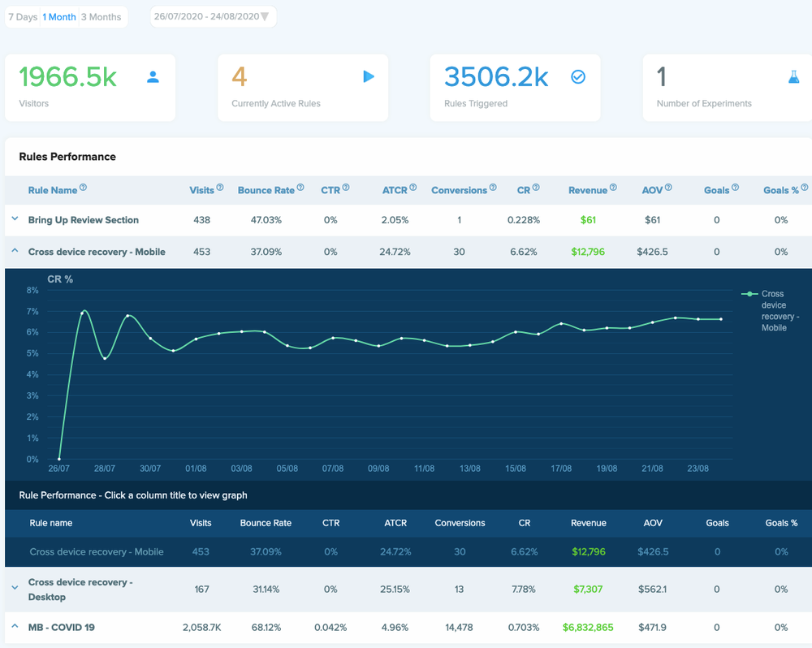Screen dimensions: 812x648
Task: Show Goals graph from dark sub-table header
Action: (717, 523)
